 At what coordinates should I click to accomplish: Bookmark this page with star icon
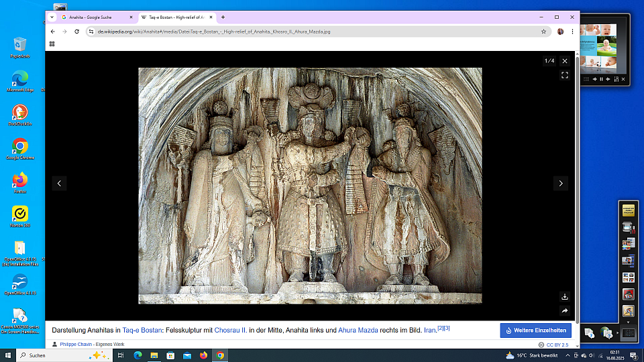coord(543,32)
